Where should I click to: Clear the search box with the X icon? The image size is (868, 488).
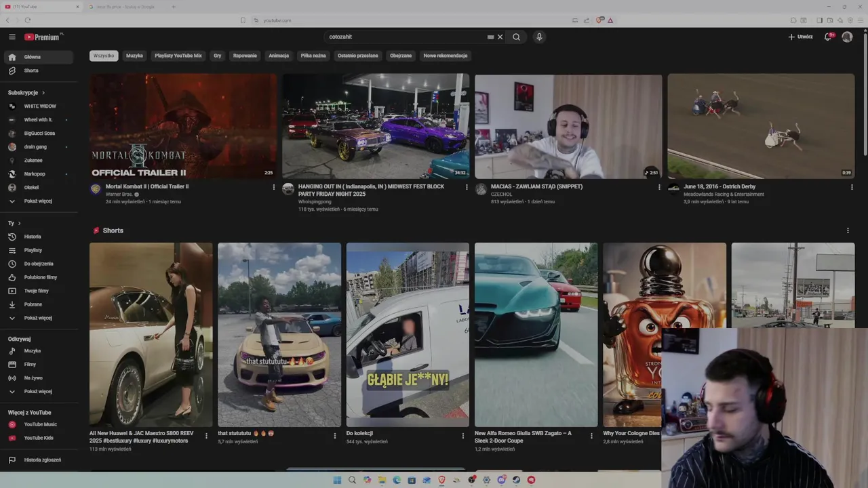500,37
